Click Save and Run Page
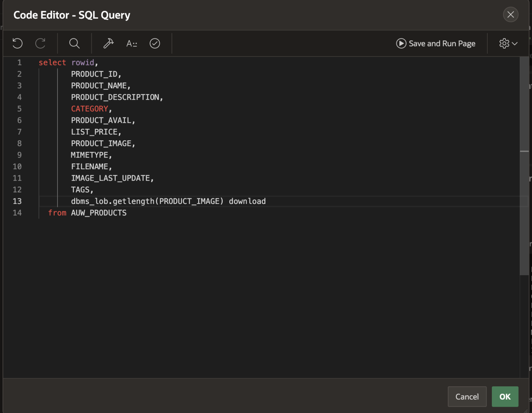 pos(442,43)
